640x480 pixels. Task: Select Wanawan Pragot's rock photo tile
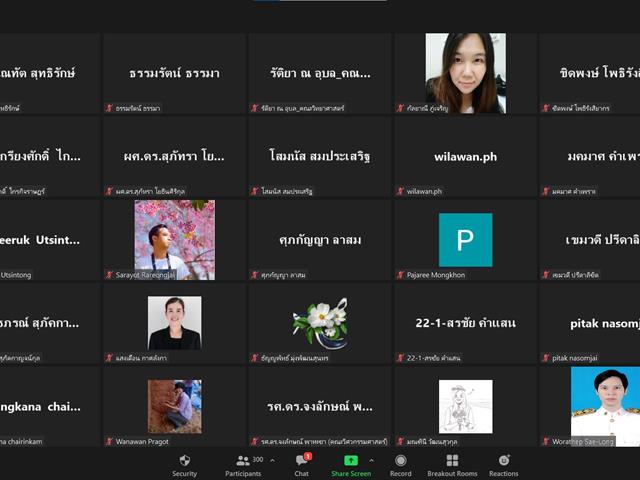tap(175, 407)
